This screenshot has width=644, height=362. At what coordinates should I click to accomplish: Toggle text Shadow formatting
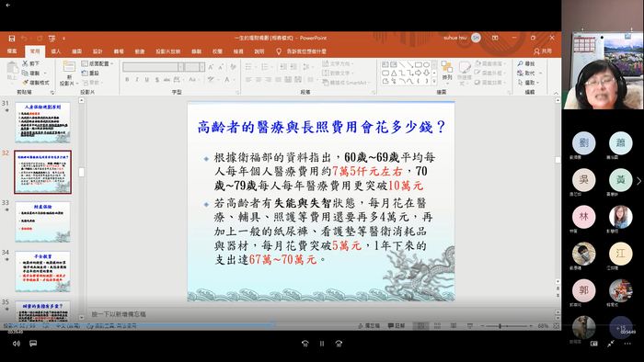157,80
